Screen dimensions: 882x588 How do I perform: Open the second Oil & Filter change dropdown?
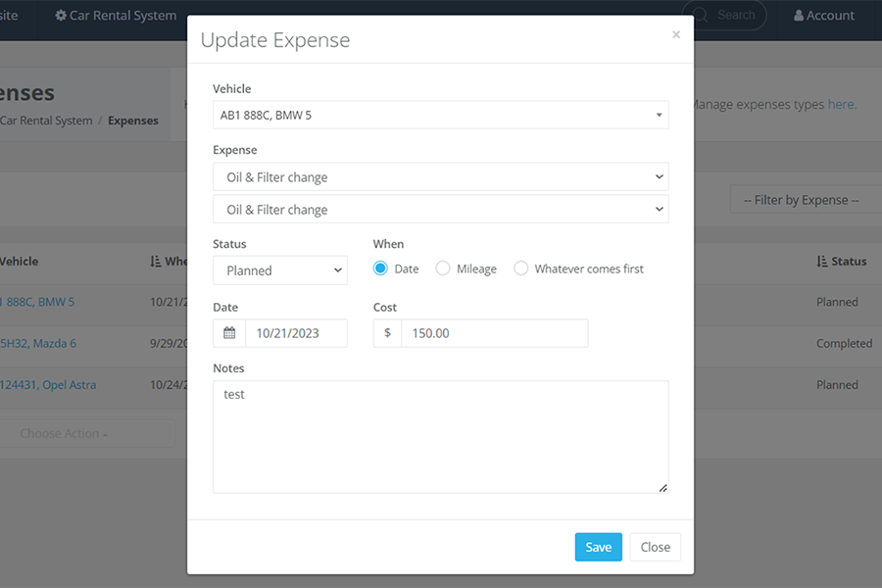tap(440, 210)
